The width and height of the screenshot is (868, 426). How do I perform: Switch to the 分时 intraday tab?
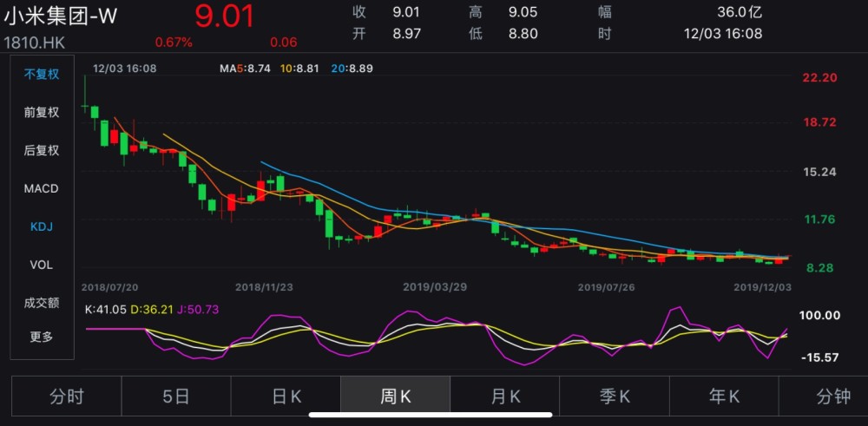coord(67,397)
